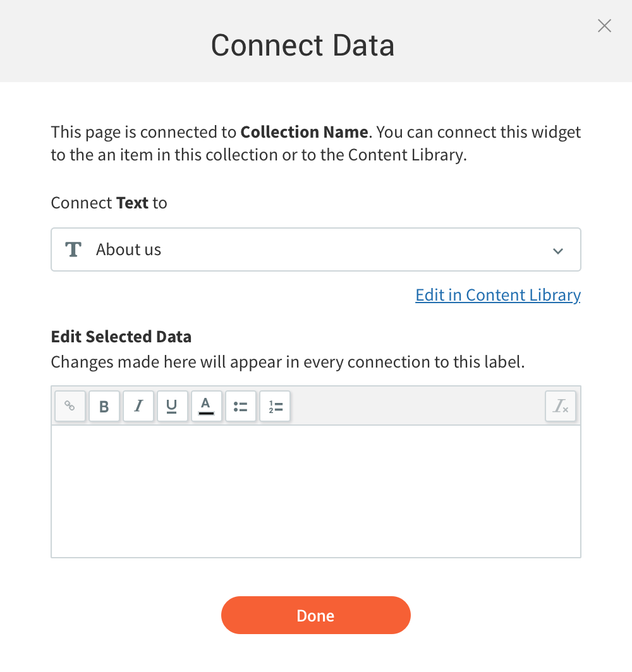Click the 'Edit Selected Data' heading

(121, 337)
